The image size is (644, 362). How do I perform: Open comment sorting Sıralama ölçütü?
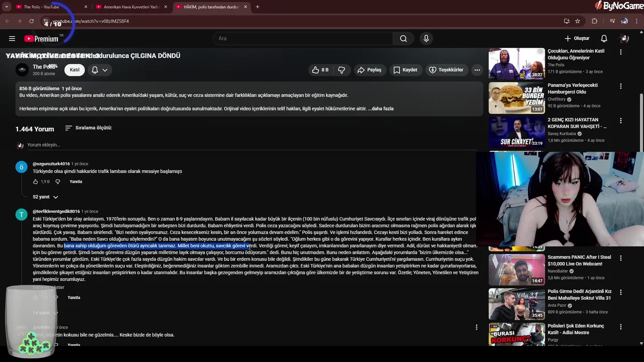(89, 128)
